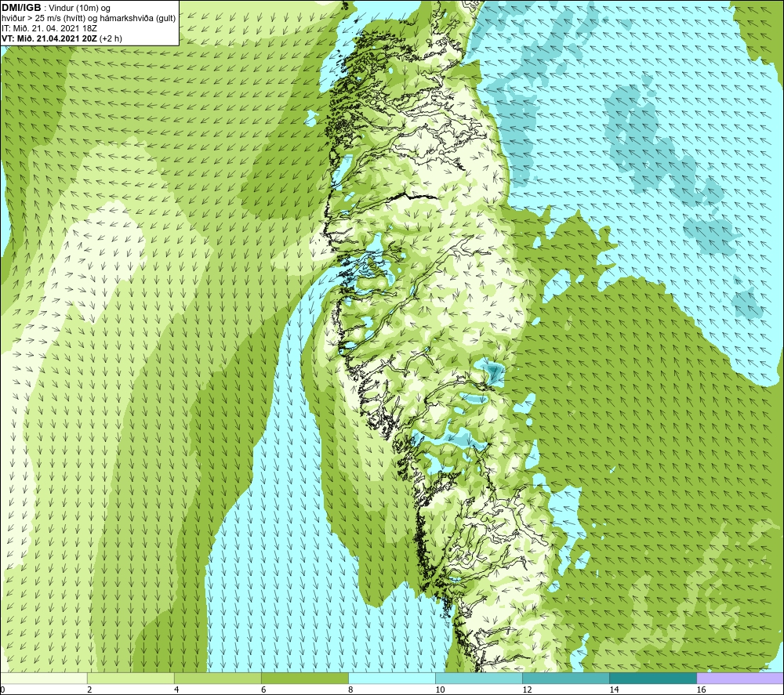Click the 4–6 m/s green legend swatch

click(218, 678)
